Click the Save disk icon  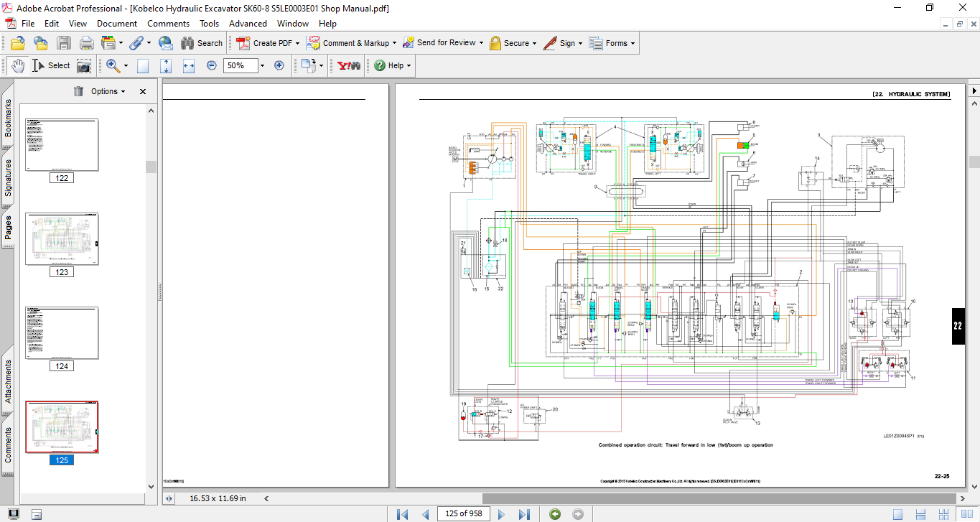click(x=64, y=43)
